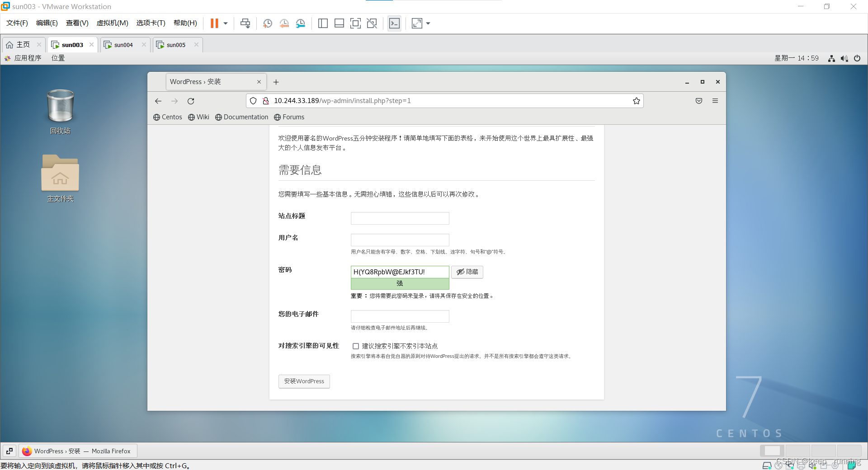Image resolution: width=868 pixels, height=470 pixels.
Task: Toggle password visibility with 隐藏 button
Action: [467, 272]
